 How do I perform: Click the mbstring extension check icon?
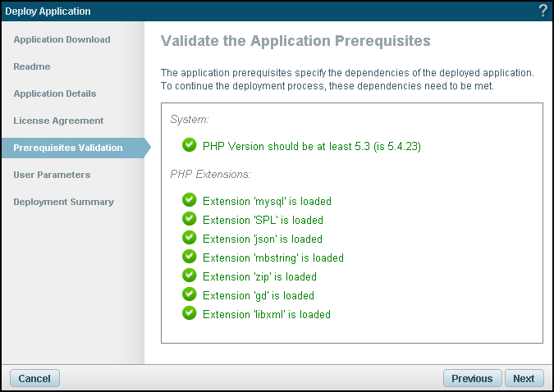click(190, 257)
